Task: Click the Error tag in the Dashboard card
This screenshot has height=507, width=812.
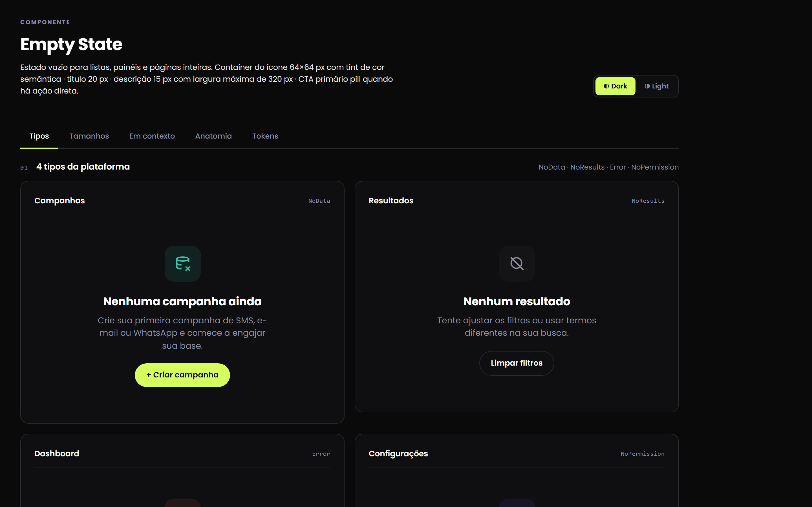Action: pyautogui.click(x=321, y=454)
